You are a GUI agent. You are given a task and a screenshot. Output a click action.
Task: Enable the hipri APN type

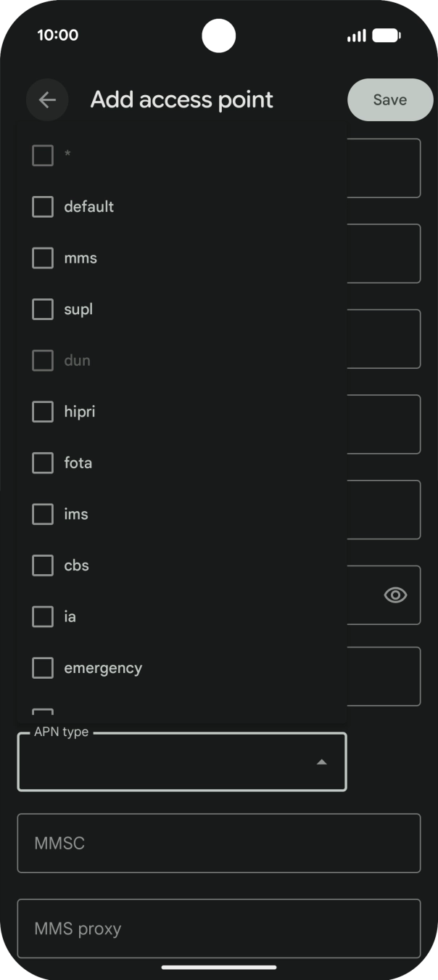pyautogui.click(x=42, y=412)
